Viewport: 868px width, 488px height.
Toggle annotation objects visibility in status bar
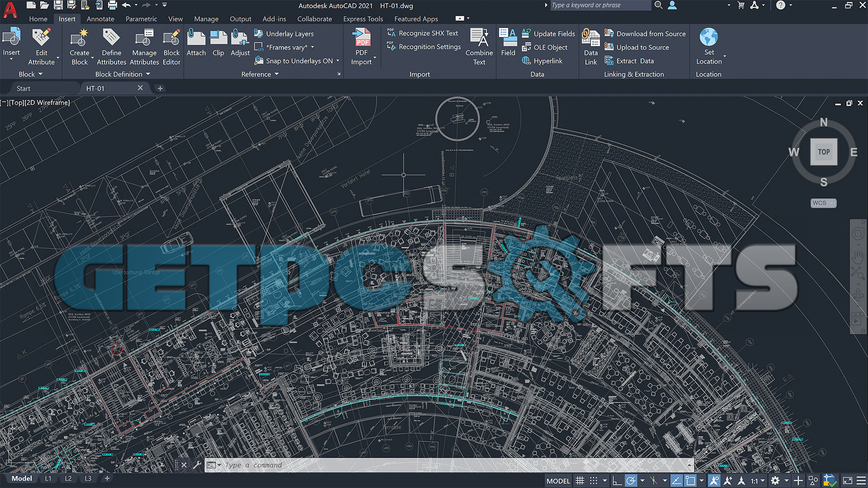714,481
